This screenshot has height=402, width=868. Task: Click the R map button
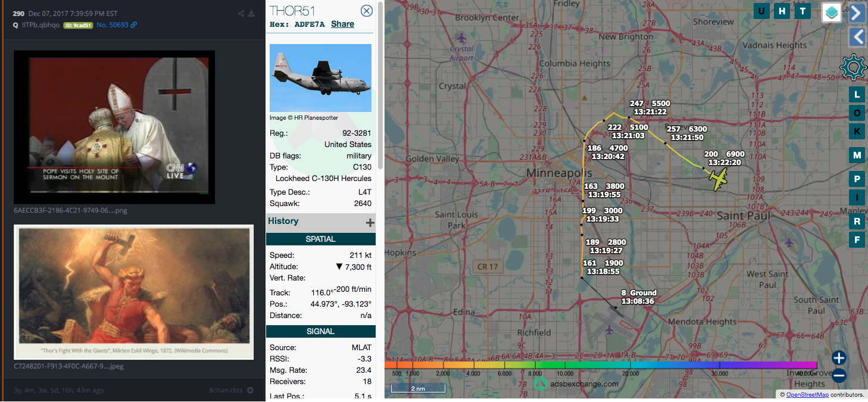point(857,222)
